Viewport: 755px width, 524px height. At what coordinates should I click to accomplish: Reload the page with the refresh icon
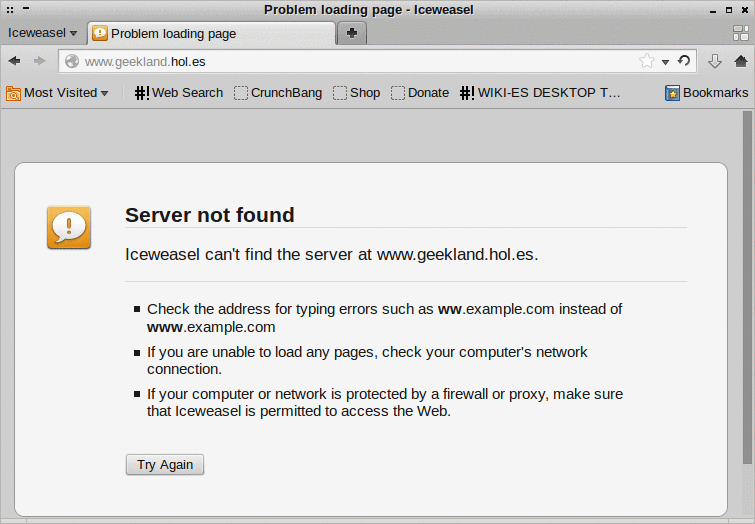click(x=684, y=61)
